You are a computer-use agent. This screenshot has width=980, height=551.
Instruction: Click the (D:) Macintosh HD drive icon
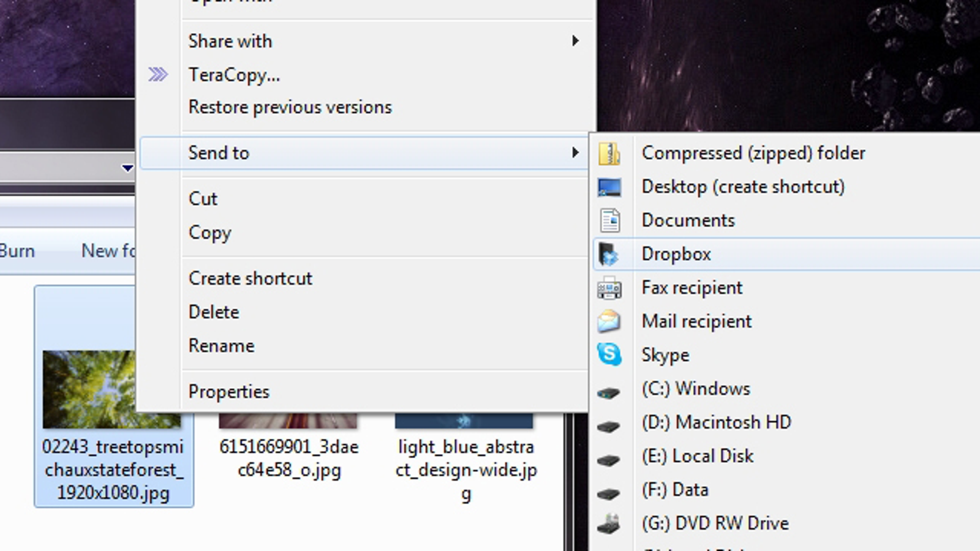click(608, 426)
